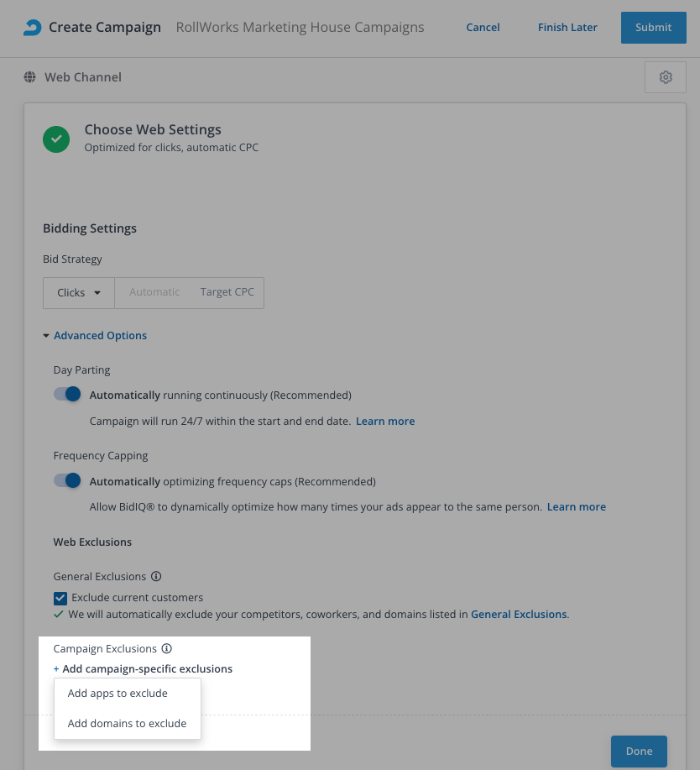Click the General Exclusions info icon
Screen dimensions: 700x770
click(x=156, y=577)
